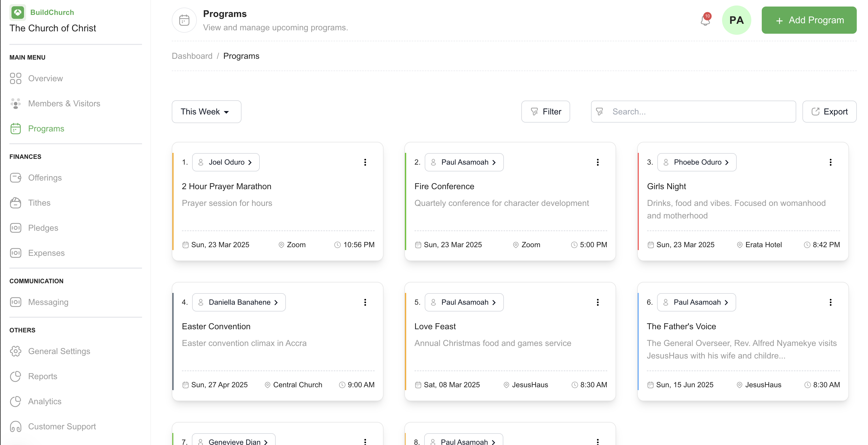Click the 2 Hour Prayer Marathon title
The image size is (868, 445).
[226, 186]
